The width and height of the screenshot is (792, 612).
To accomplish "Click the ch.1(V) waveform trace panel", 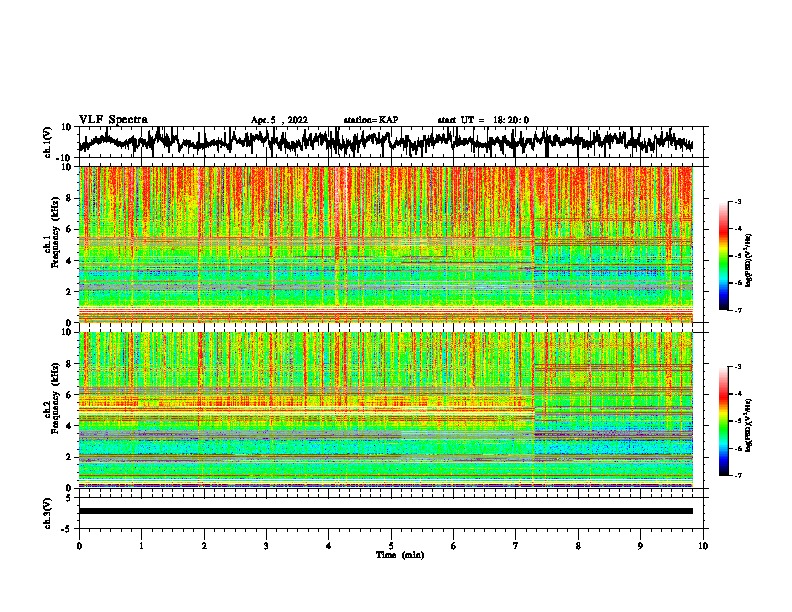I will 391,142.
